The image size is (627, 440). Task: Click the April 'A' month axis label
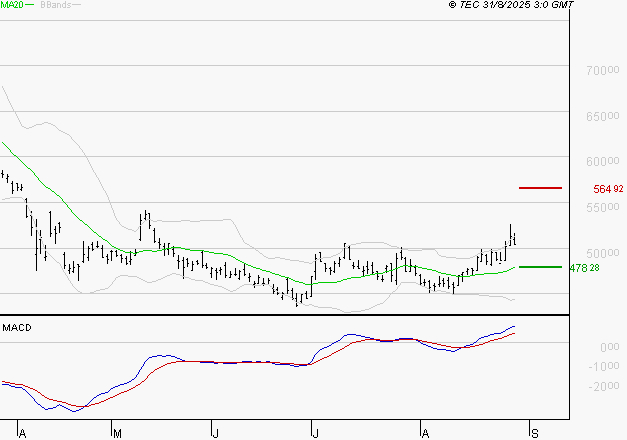[23, 434]
